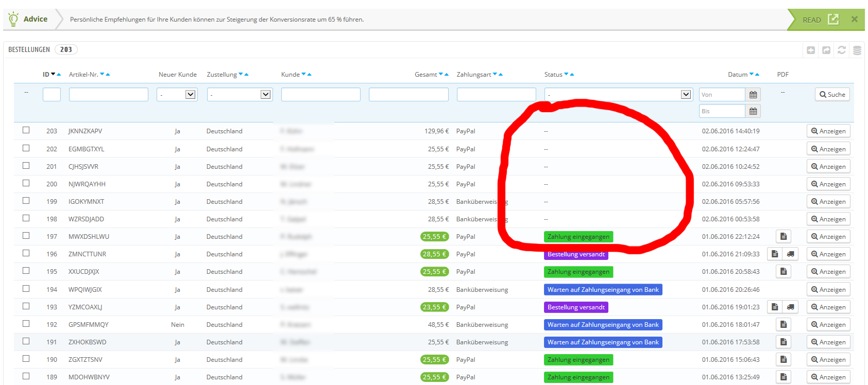This screenshot has width=868, height=385.
Task: Focus the Zahlungsart filter field
Action: [497, 95]
